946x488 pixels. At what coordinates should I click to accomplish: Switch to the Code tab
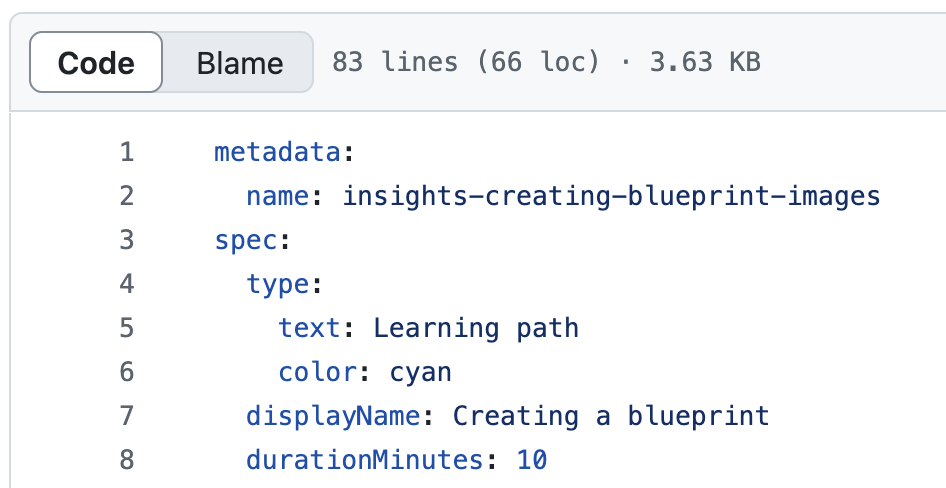96,63
